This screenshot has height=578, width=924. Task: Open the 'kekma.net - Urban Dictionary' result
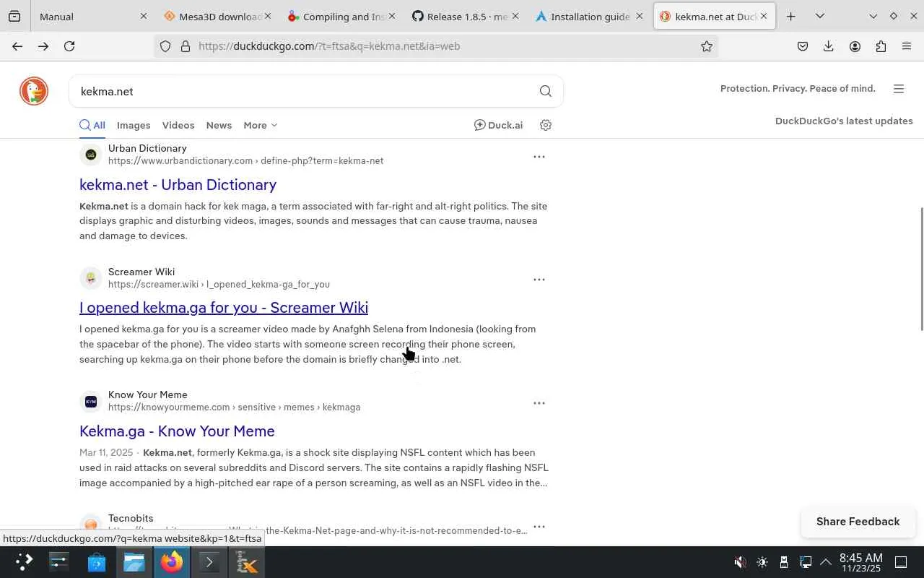[x=178, y=184]
